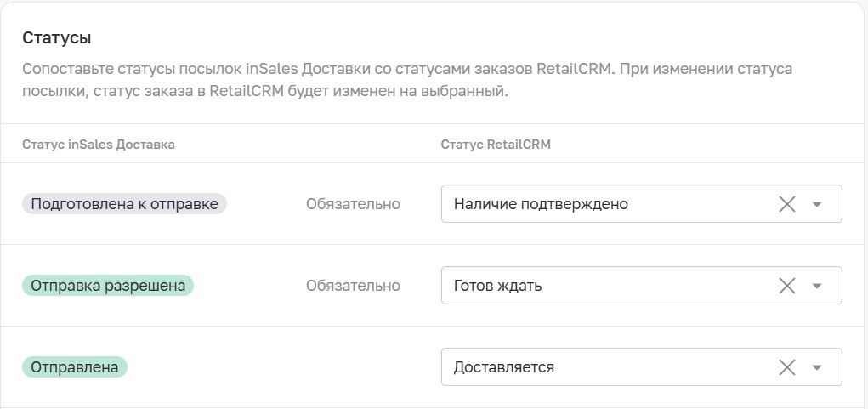Select the text Доставляется inside its field
Image resolution: width=868 pixels, height=409 pixels.
click(504, 367)
